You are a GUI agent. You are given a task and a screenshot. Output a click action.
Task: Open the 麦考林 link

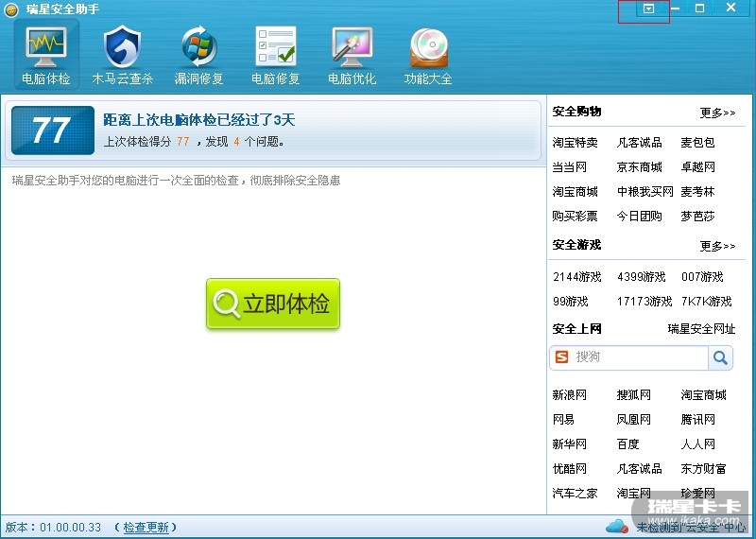click(697, 192)
